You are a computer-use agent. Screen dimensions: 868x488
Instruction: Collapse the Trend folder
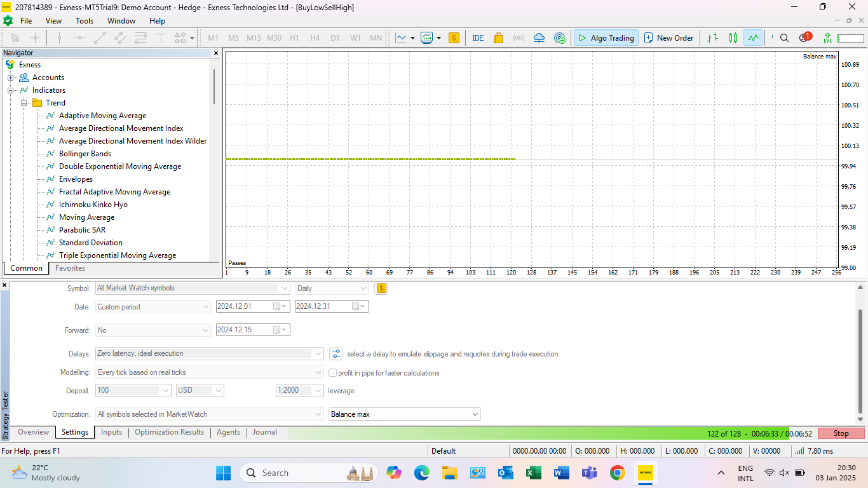pyautogui.click(x=24, y=103)
